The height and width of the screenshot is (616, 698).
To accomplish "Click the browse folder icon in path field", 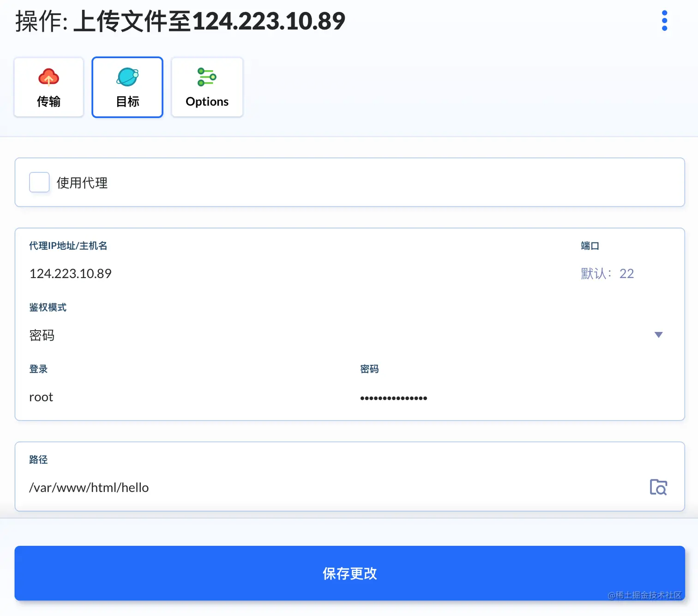I will pyautogui.click(x=658, y=487).
